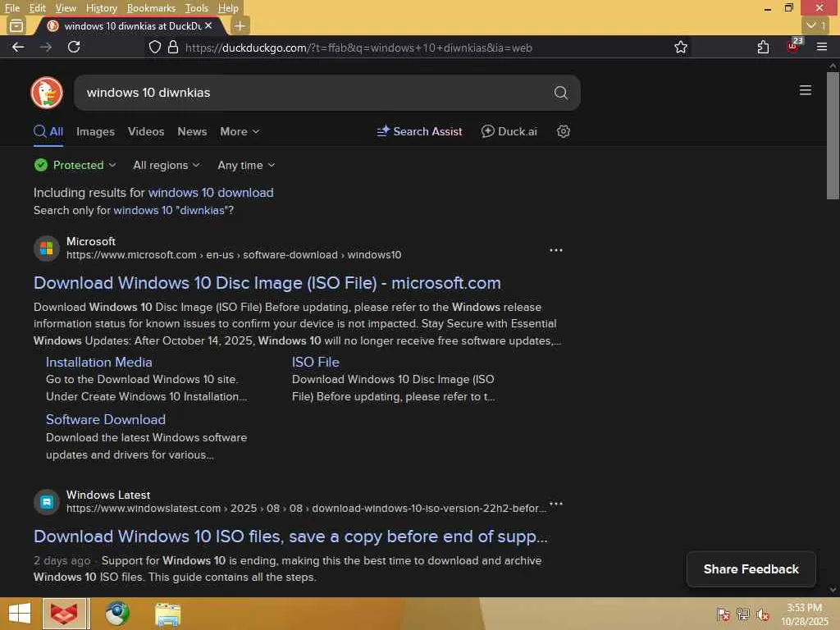Click windows 10 download suggestion link
This screenshot has height=630, width=840.
click(x=211, y=192)
